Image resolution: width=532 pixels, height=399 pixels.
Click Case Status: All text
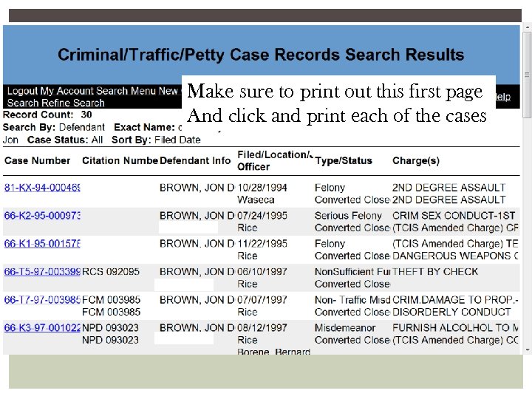(x=65, y=140)
